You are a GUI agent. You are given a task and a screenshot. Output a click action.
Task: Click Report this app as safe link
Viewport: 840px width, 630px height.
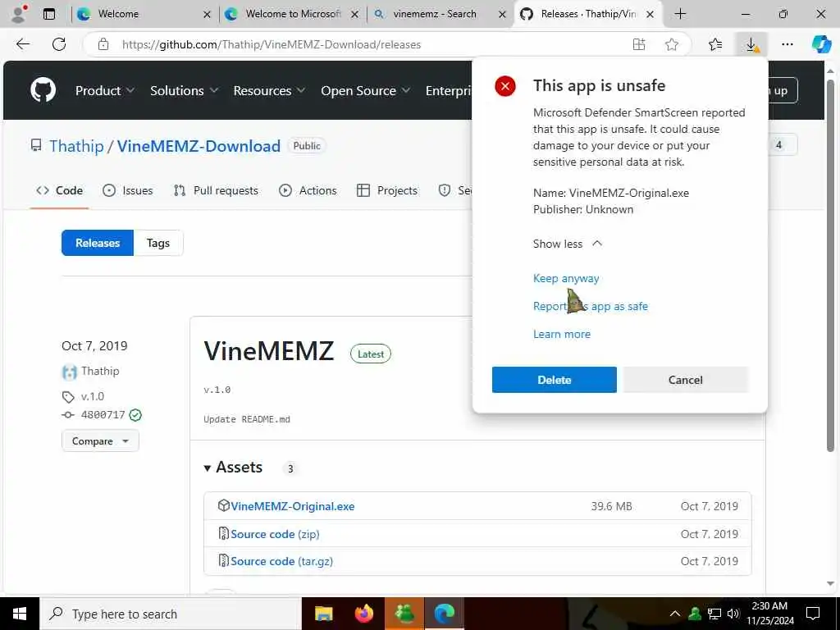tap(591, 306)
